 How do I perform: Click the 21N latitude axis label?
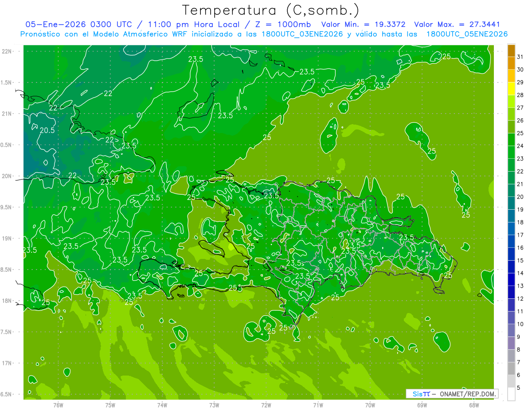pos(7,114)
